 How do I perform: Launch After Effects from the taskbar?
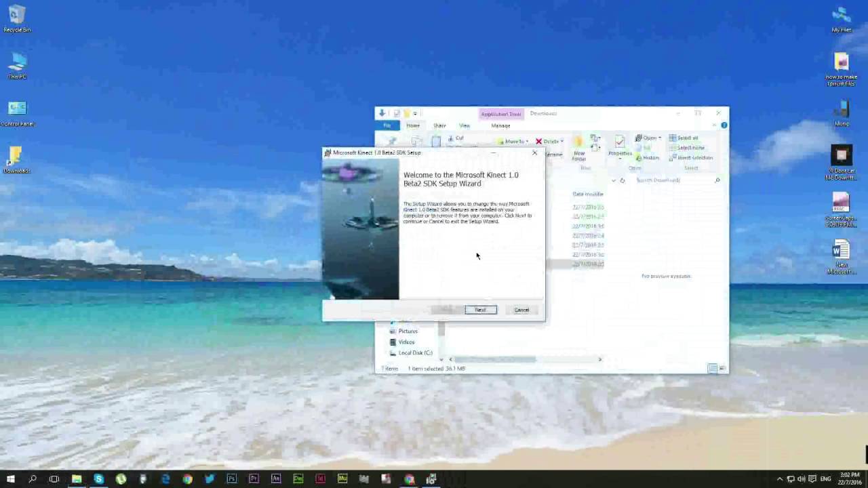coord(276,479)
